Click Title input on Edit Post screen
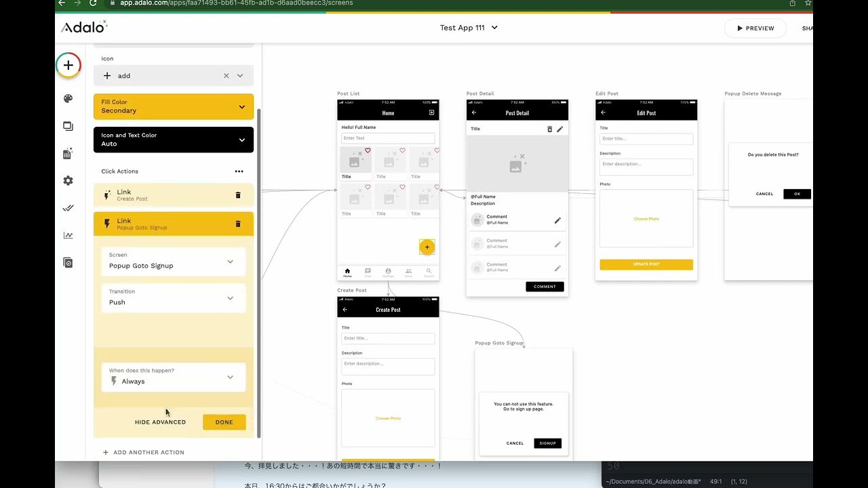Viewport: 868px width, 488px height. click(x=646, y=138)
